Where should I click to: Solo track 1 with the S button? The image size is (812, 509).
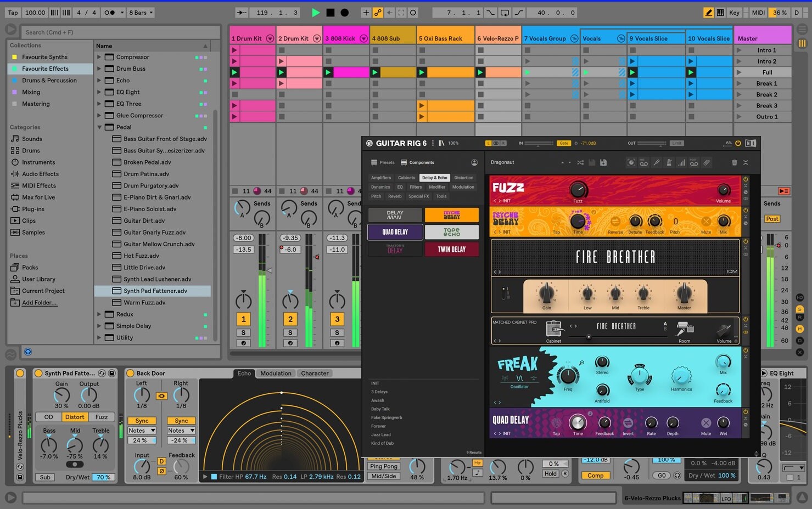[x=243, y=332]
